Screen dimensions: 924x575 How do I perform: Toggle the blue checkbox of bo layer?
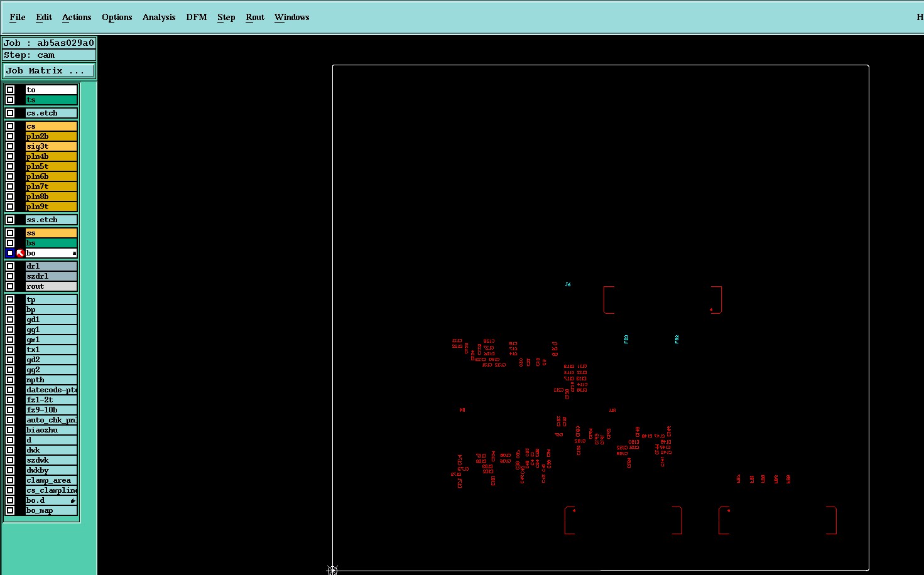pos(10,253)
